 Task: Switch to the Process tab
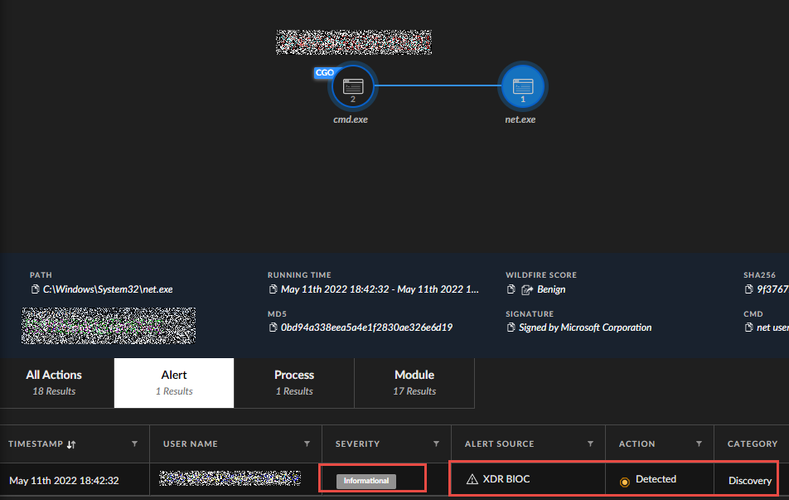(294, 382)
